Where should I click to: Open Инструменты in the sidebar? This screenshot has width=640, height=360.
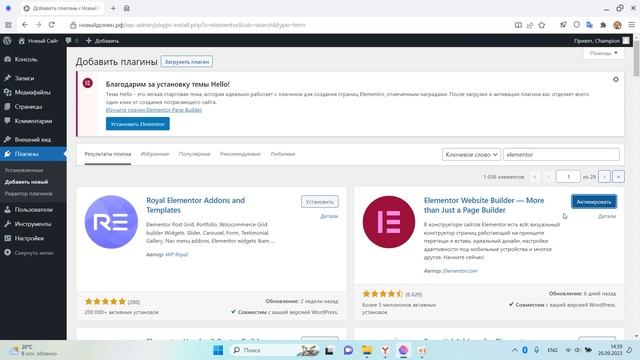coord(33,224)
